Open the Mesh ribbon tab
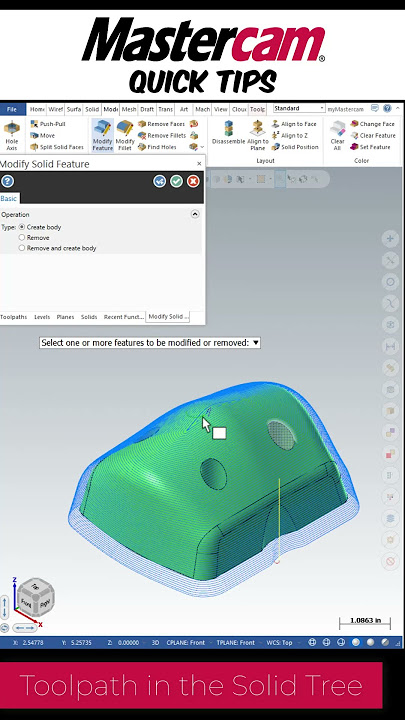 [x=129, y=109]
